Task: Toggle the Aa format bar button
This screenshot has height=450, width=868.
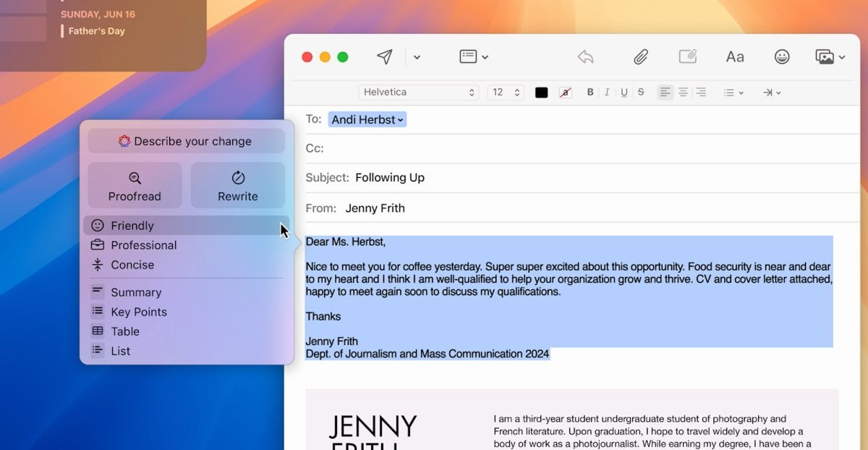Action: (x=735, y=56)
